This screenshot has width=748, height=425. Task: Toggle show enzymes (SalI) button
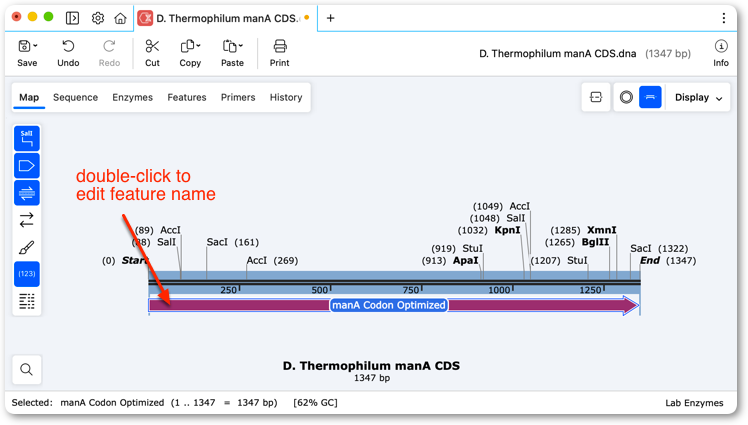(x=27, y=138)
